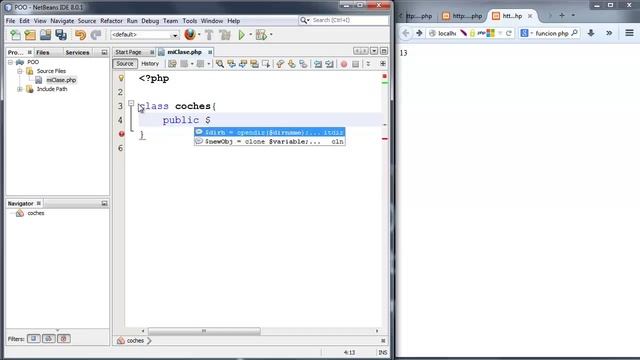
Task: Open the browser hamburger menu
Action: coord(629,33)
